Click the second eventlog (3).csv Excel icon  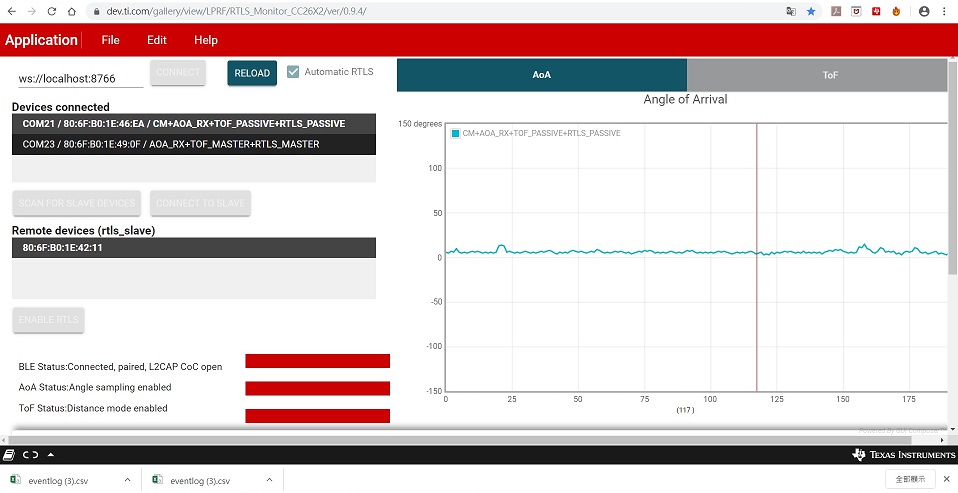(158, 480)
